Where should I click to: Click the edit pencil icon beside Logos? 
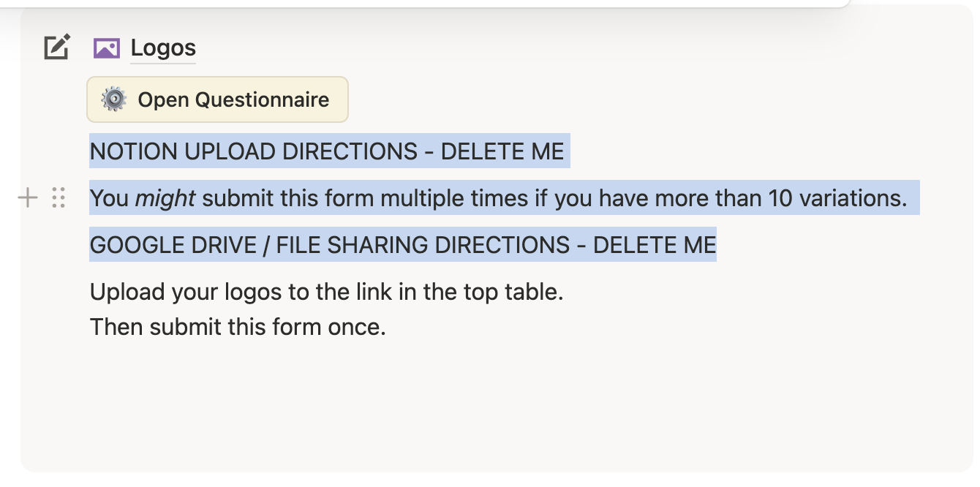(57, 48)
